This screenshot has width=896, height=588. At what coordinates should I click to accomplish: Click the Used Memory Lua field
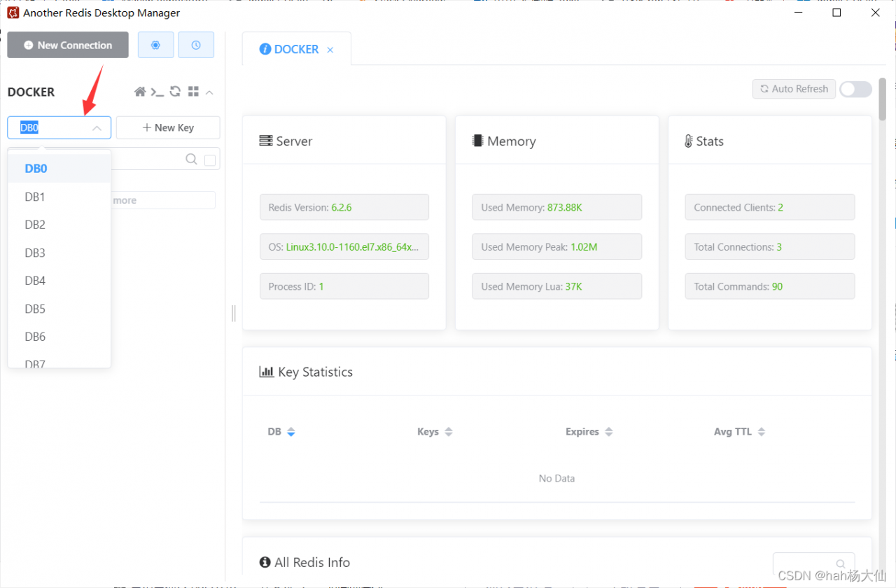[556, 286]
